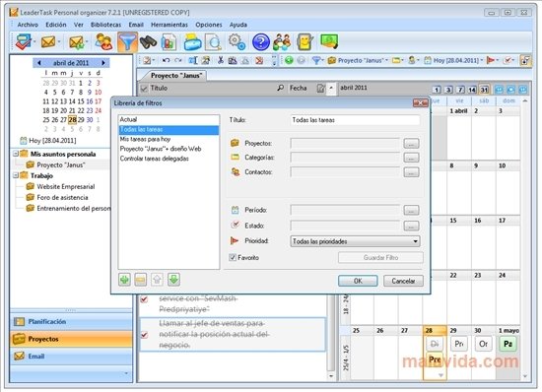Toggle the Título column header checkbox
Viewport: 542px width, 392px height.
(x=144, y=89)
